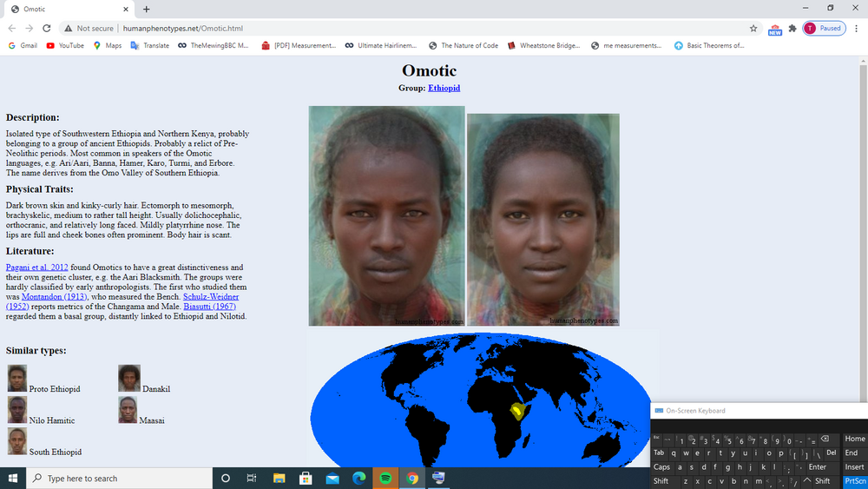The width and height of the screenshot is (868, 489).
Task: Click PrtScn key on On-Screen Keyboard
Action: pyautogui.click(x=855, y=481)
